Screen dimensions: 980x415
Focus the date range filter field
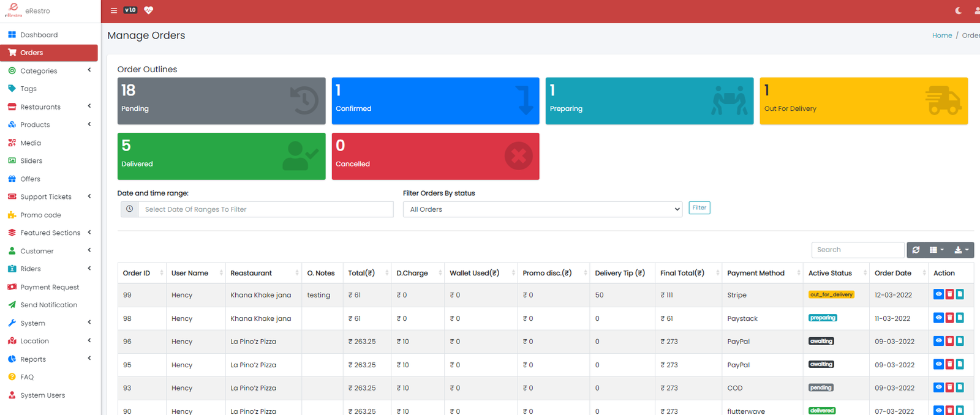tap(266, 209)
